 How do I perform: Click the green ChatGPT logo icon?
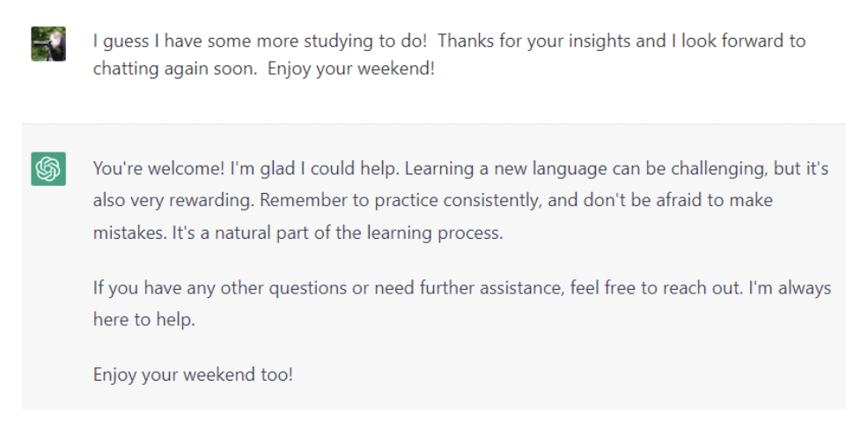48,168
